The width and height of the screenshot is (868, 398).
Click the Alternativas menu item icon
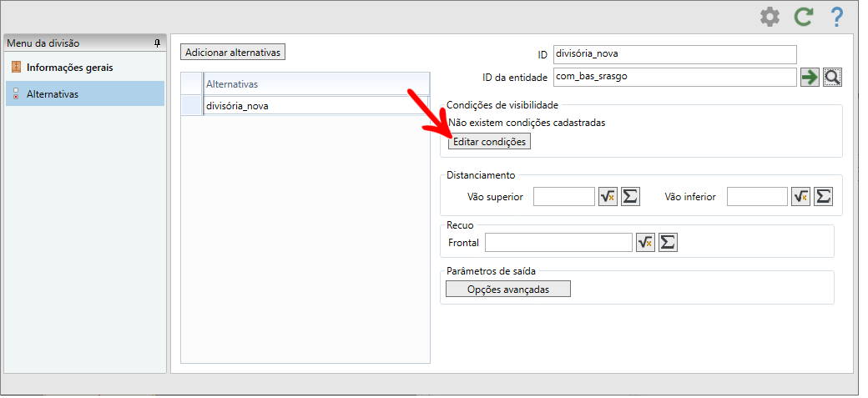16,94
